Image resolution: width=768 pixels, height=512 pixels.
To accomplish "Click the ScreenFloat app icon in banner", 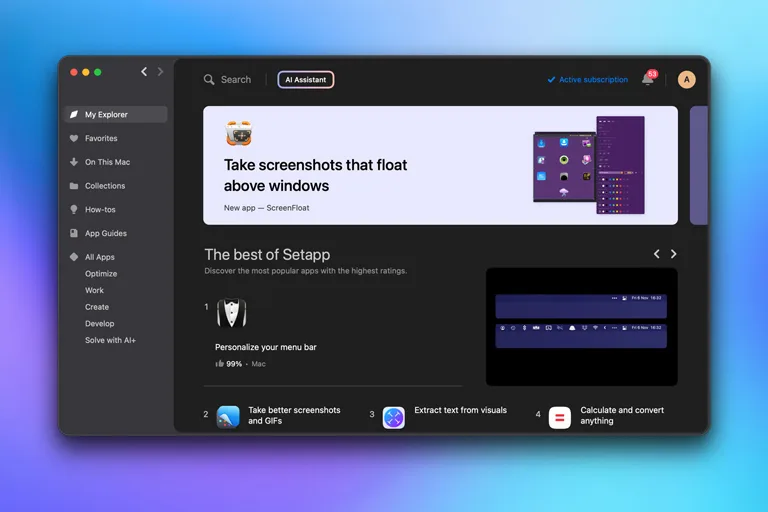I will pyautogui.click(x=239, y=133).
